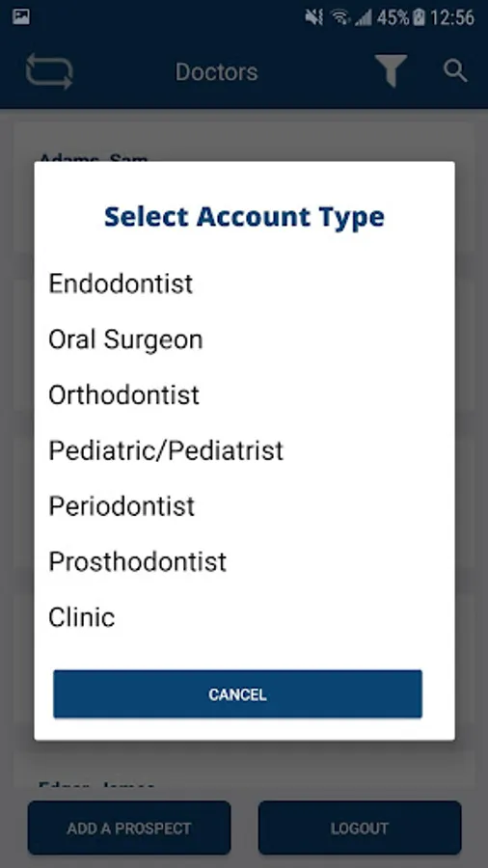Tap the magnifier search icon

[455, 70]
